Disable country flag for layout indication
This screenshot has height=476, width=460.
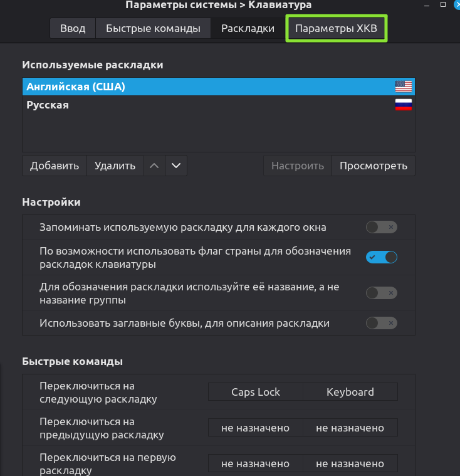pos(381,257)
